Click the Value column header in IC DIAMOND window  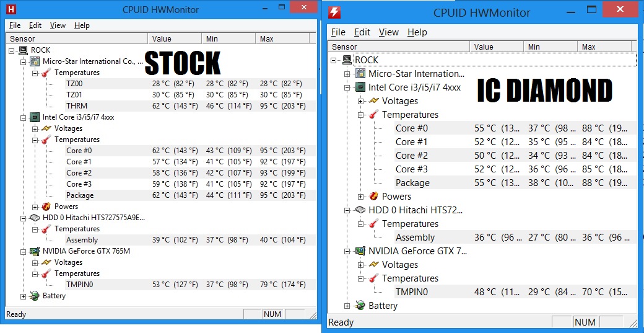click(497, 47)
